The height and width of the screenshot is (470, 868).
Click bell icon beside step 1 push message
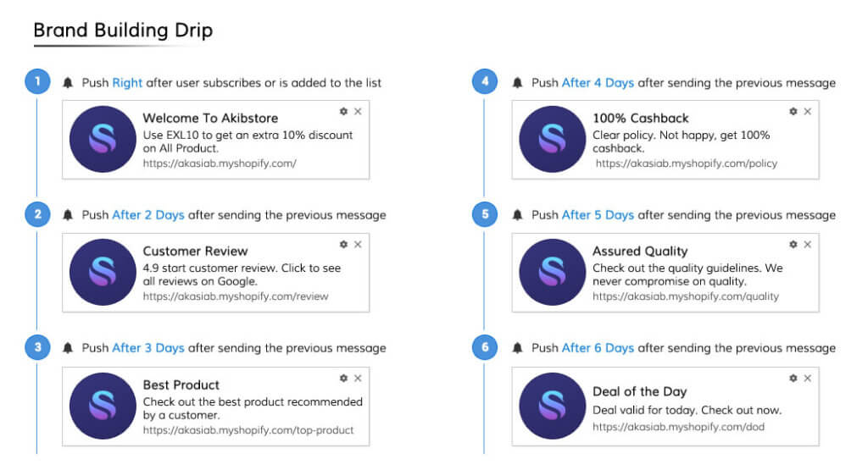[68, 83]
